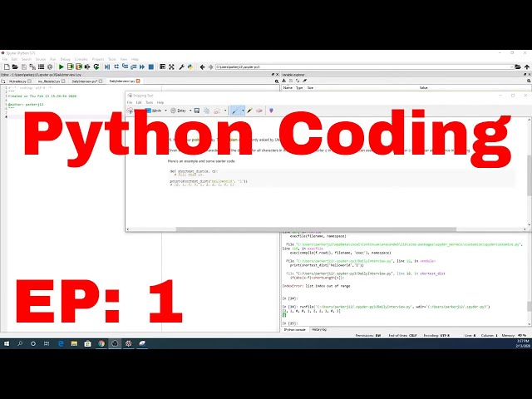Save snip icon in Snipping Tool

(197, 111)
